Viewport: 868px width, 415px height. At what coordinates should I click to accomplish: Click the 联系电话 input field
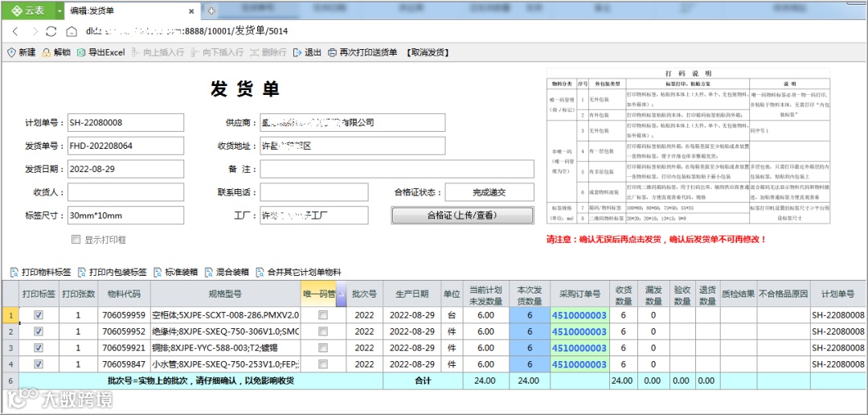(314, 192)
